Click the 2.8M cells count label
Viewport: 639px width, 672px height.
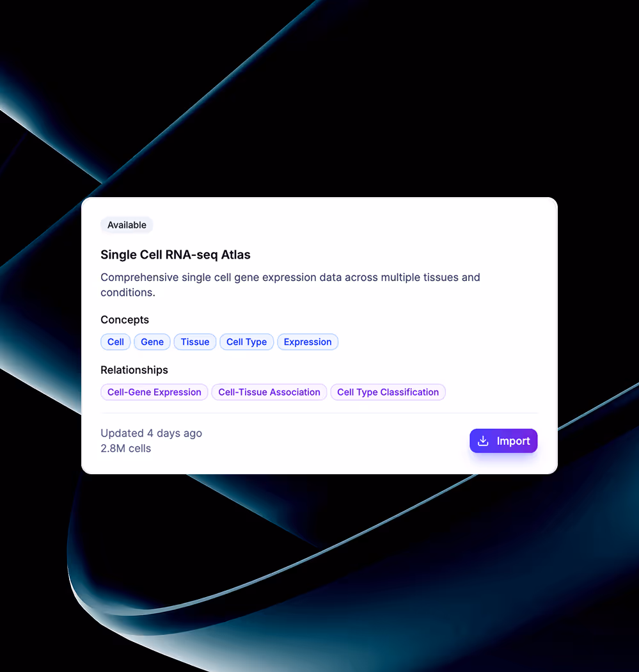[125, 448]
